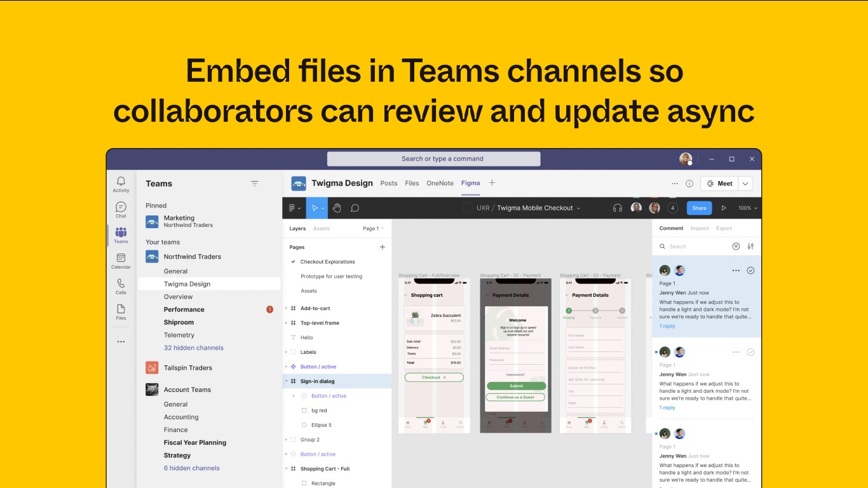Open the first comment's ellipsis menu

click(736, 271)
